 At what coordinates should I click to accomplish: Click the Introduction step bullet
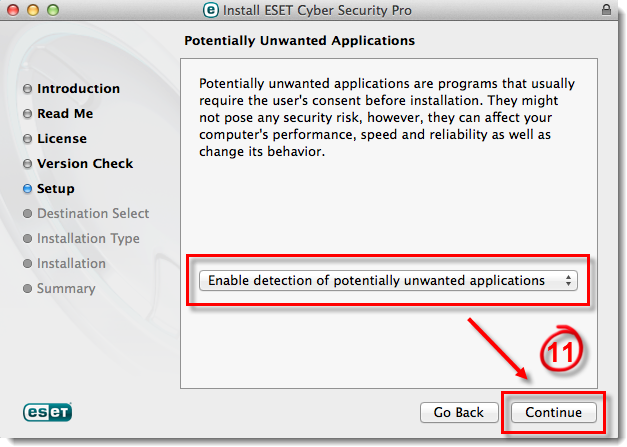point(27,89)
